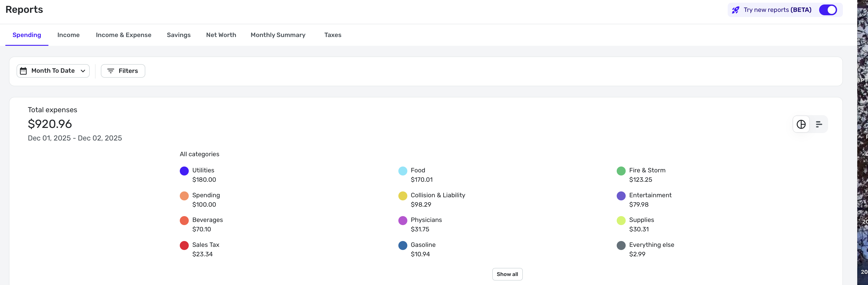Expand the Month To Date dropdown arrow
The width and height of the screenshot is (868, 285).
pyautogui.click(x=83, y=71)
